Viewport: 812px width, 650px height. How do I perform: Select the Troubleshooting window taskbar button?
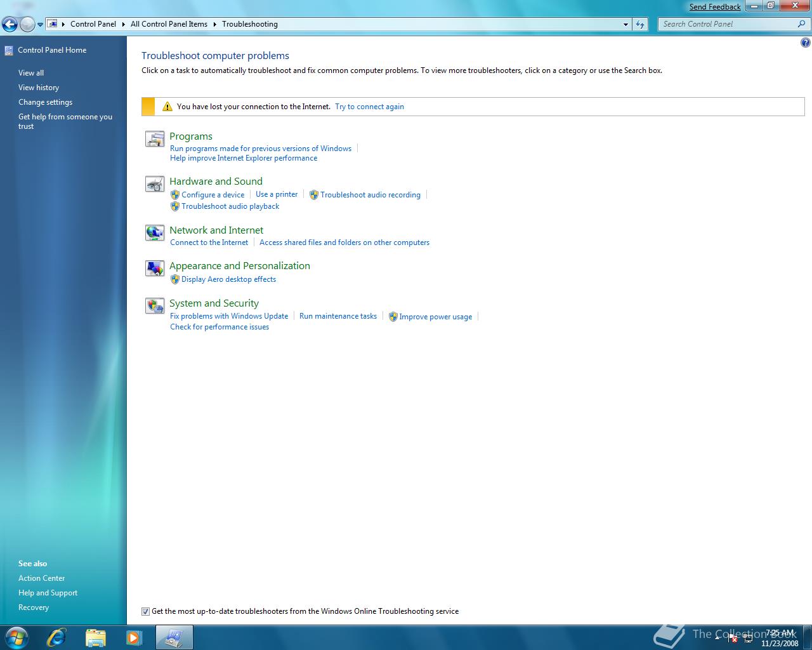(x=174, y=637)
